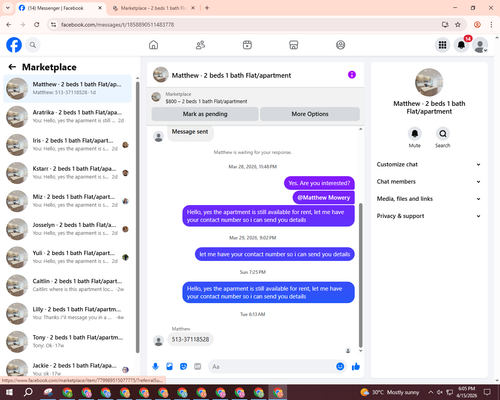The image size is (500, 400).
Task: Search in conversation icon
Action: (x=443, y=134)
